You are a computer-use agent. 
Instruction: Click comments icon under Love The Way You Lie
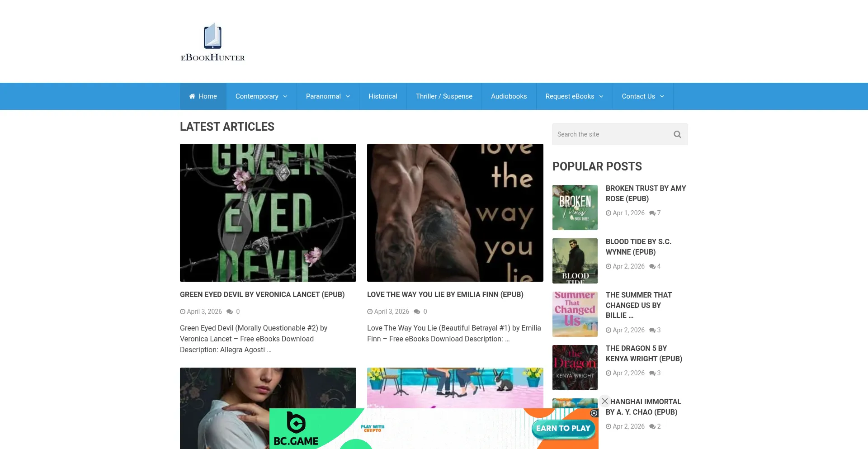[417, 312]
